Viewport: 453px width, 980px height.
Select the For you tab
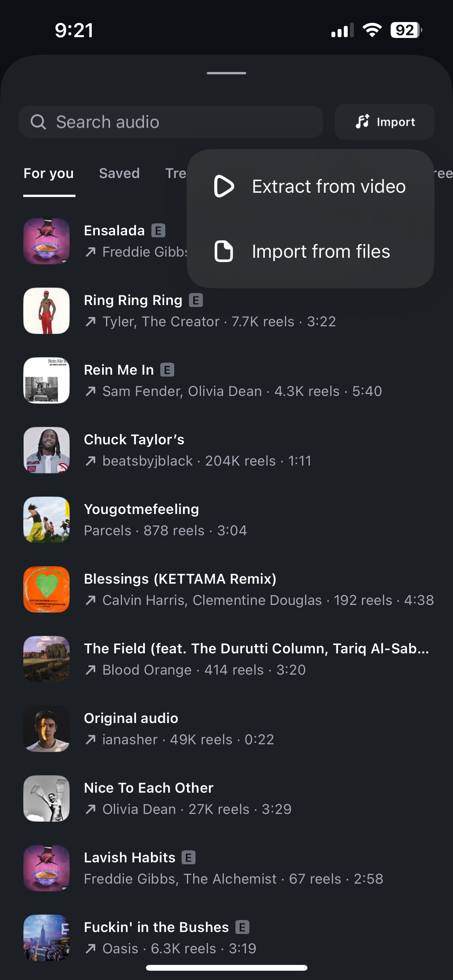tap(49, 173)
